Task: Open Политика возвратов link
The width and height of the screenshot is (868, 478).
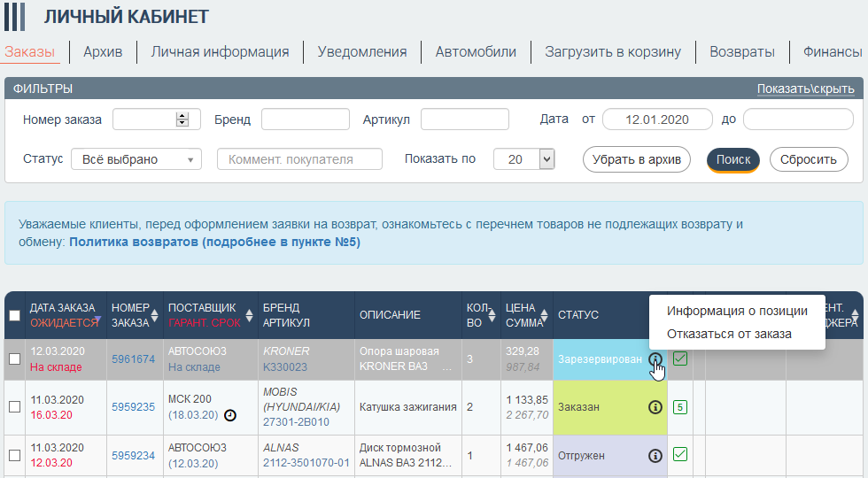Action: coord(214,242)
